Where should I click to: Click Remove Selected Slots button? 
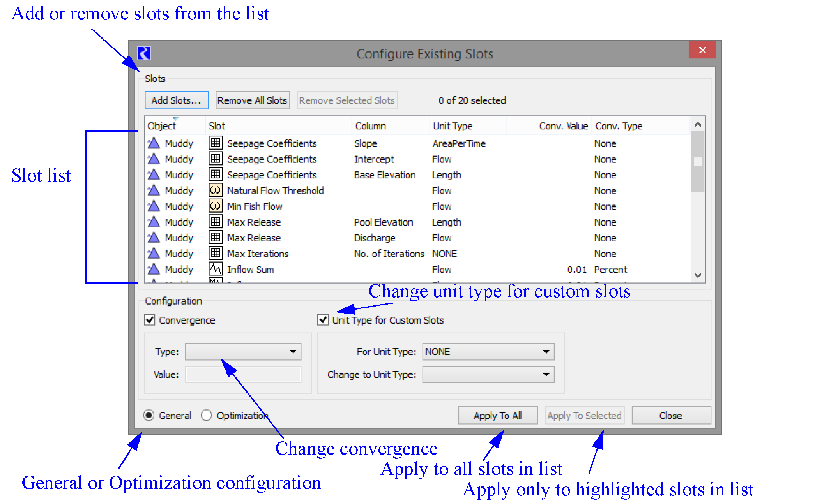(x=347, y=100)
